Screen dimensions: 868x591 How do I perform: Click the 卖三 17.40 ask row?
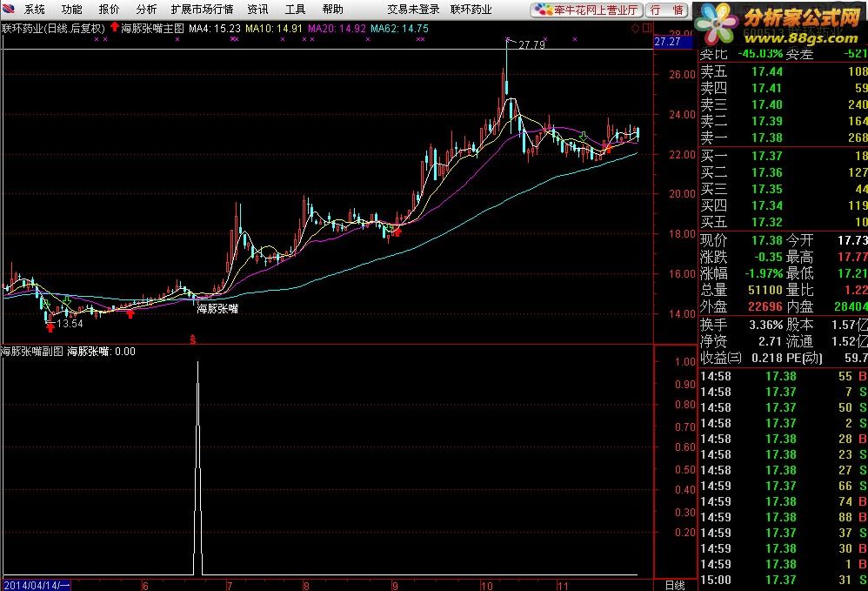point(784,104)
